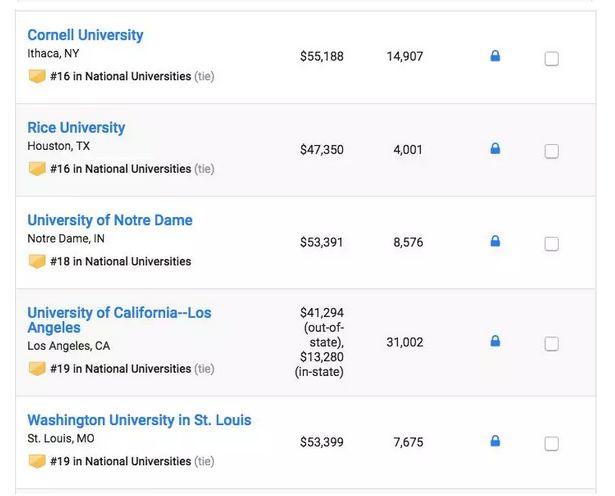Enable the UCLA compare checkbox
The height and width of the screenshot is (496, 615).
coord(551,344)
